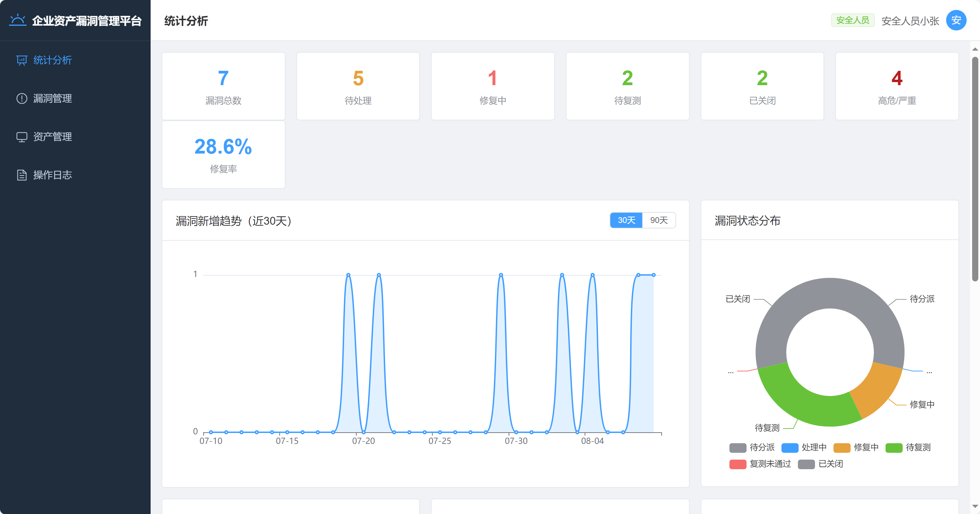Click the 漏洞新增趋势 panel title

(x=233, y=221)
